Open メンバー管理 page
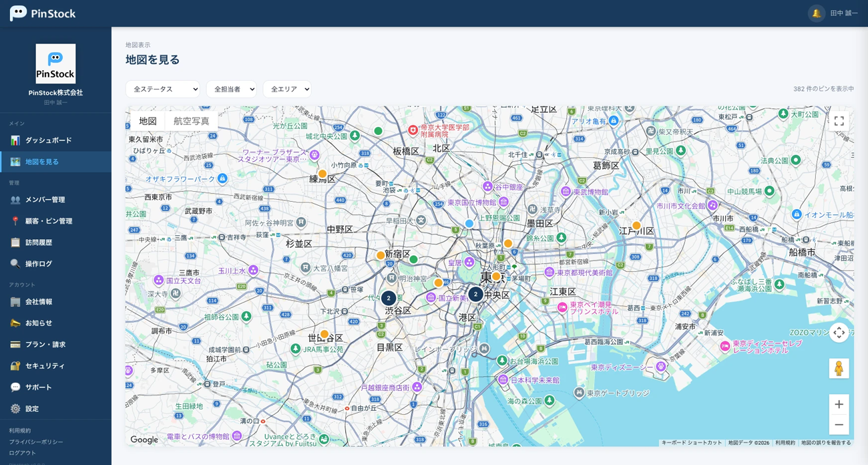Viewport: 868px width, 465px height. [55, 200]
